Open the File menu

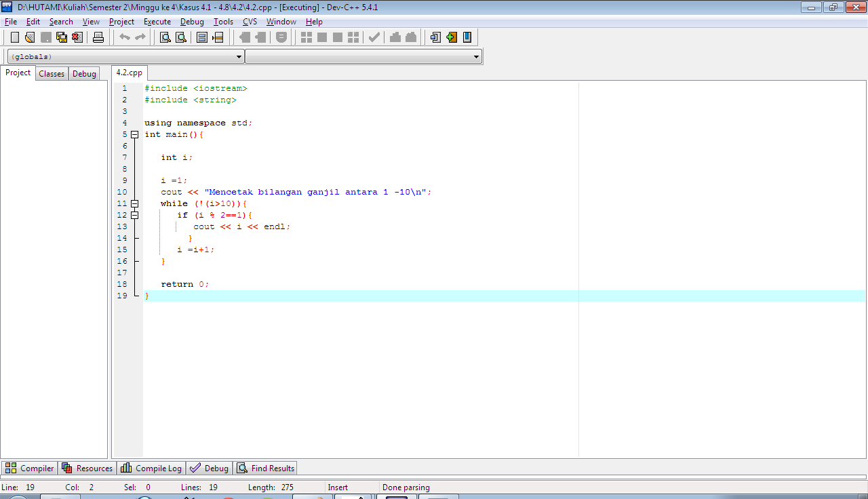(x=11, y=22)
